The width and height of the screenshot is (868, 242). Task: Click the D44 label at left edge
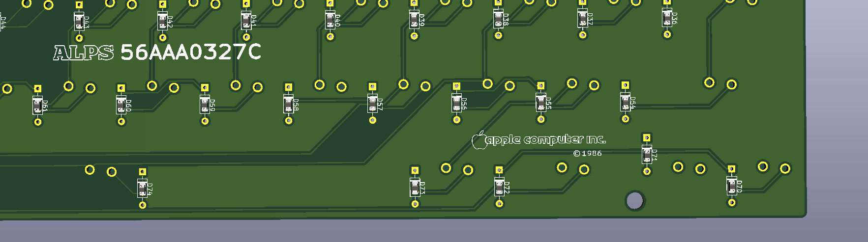click(x=3, y=23)
